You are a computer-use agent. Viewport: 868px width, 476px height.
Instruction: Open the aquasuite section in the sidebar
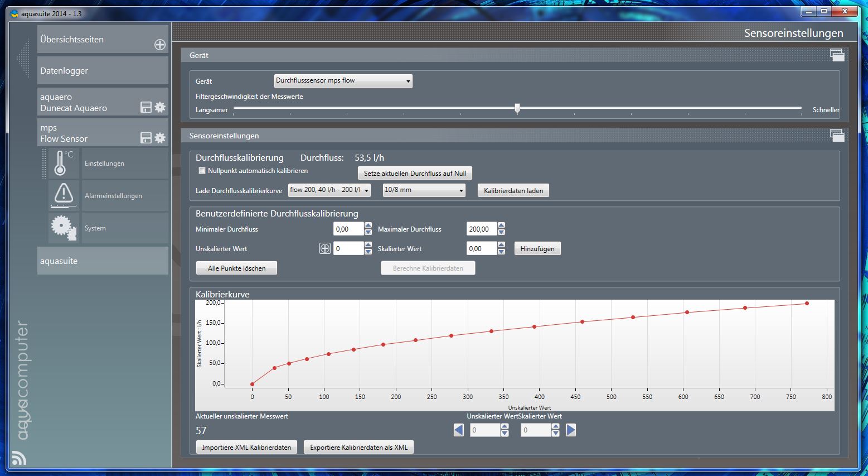tap(103, 261)
